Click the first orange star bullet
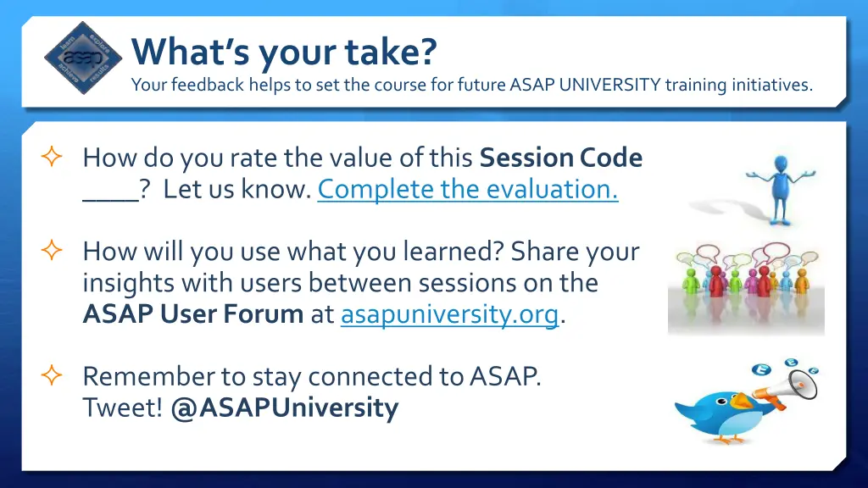Screen dimensions: 868x488 pyautogui.click(x=52, y=157)
